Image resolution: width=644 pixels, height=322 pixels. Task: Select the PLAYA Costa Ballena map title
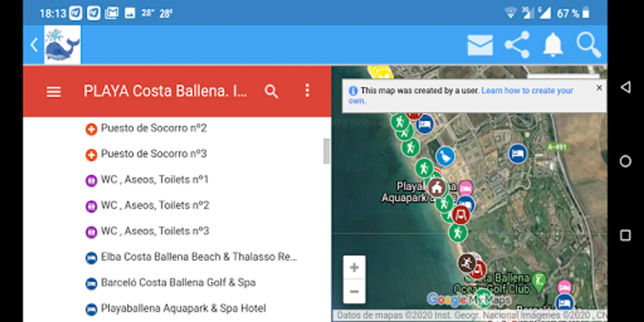coord(165,91)
